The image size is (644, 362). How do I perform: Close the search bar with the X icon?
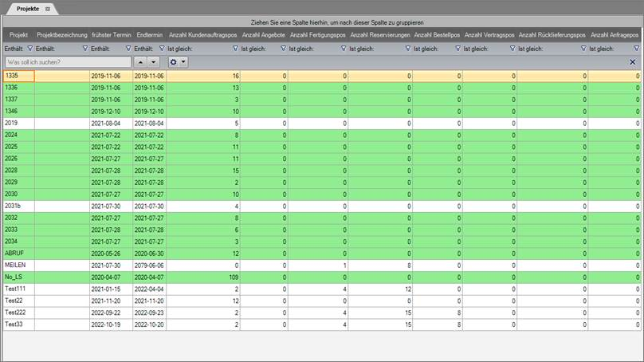click(633, 61)
